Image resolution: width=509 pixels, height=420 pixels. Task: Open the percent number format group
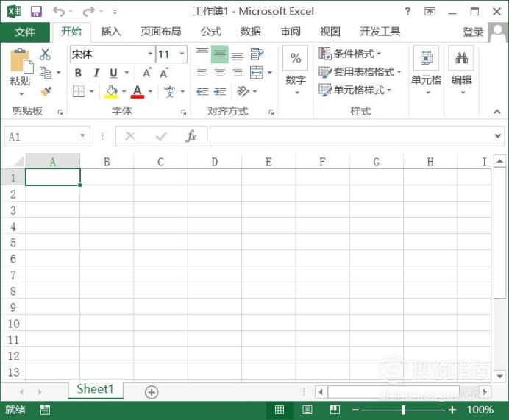click(296, 71)
